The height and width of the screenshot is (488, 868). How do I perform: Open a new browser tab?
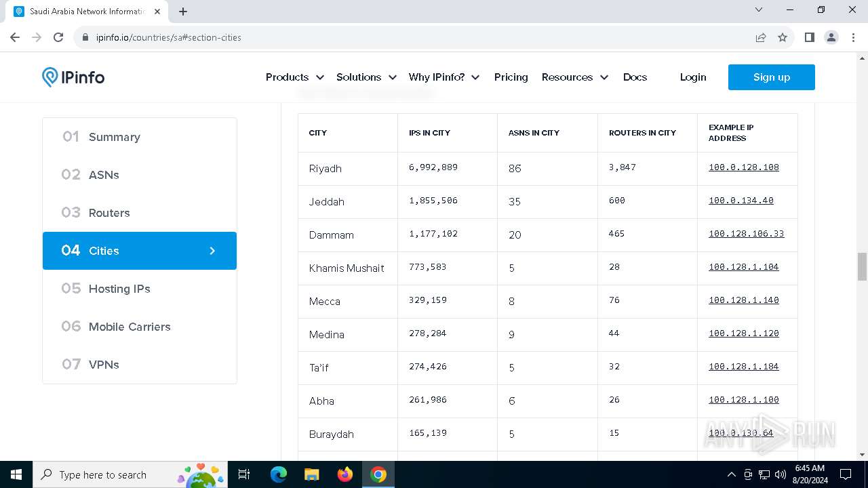[x=183, y=12]
